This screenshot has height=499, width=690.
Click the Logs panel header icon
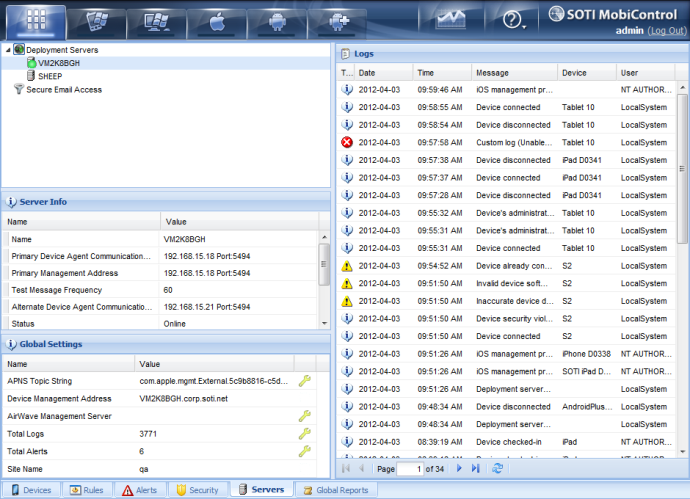coord(346,54)
